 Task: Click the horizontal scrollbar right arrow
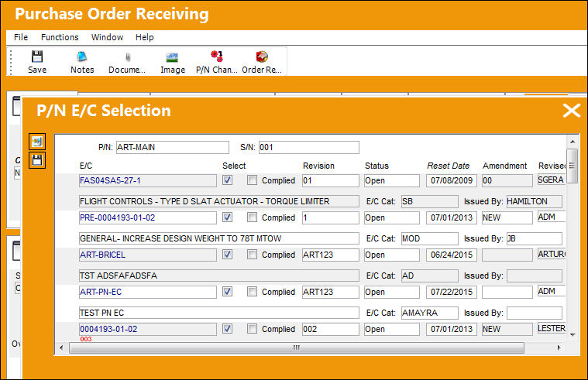pos(559,347)
